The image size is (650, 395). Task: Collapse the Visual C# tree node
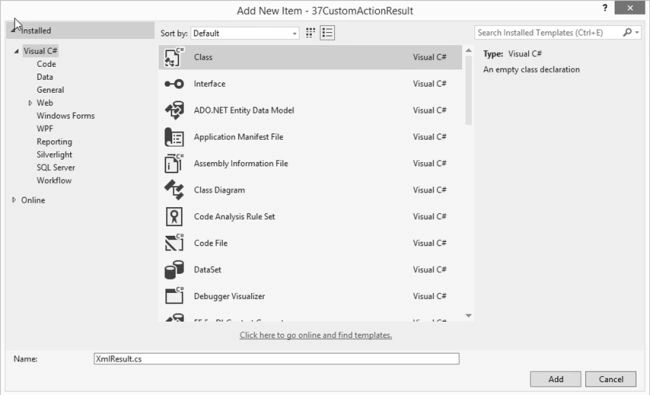tap(16, 51)
